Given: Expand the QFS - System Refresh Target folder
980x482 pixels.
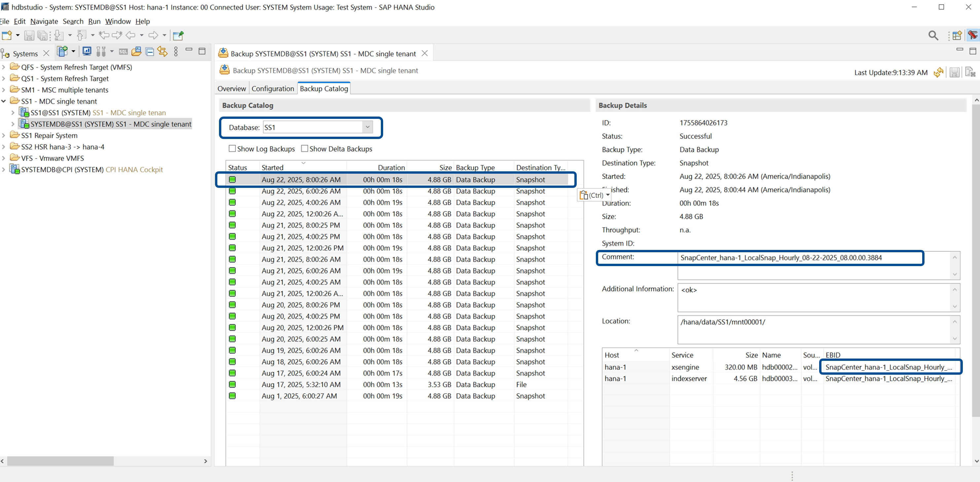Looking at the screenshot, I should tap(4, 67).
